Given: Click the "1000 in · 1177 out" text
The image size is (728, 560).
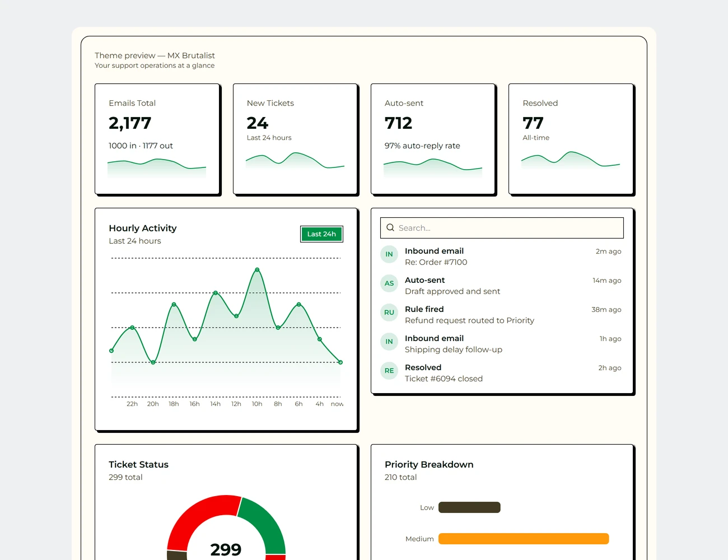Looking at the screenshot, I should tap(141, 146).
